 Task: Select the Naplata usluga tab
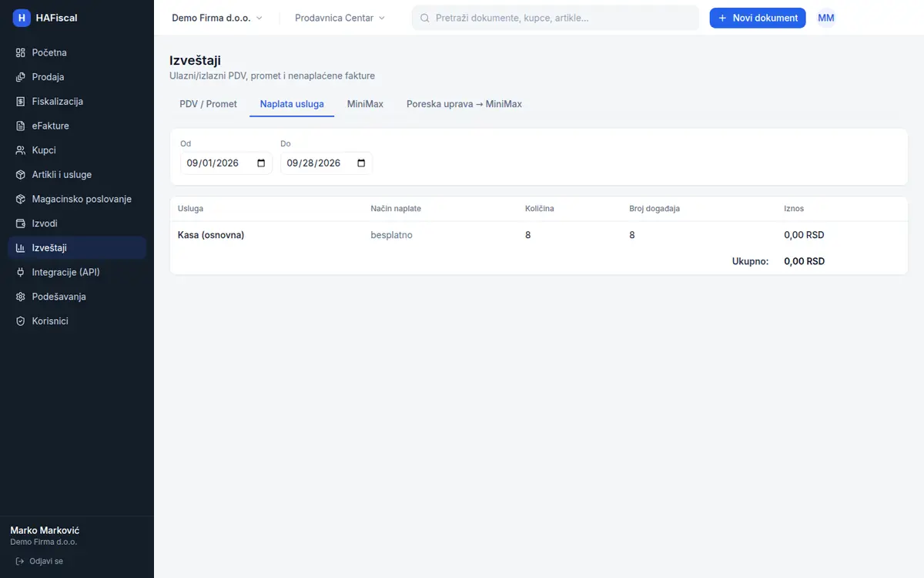click(292, 104)
